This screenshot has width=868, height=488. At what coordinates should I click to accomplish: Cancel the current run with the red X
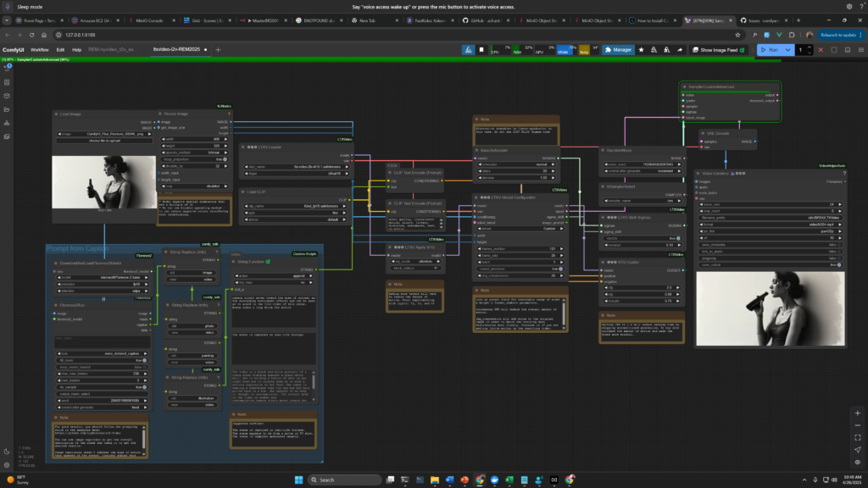coord(821,50)
